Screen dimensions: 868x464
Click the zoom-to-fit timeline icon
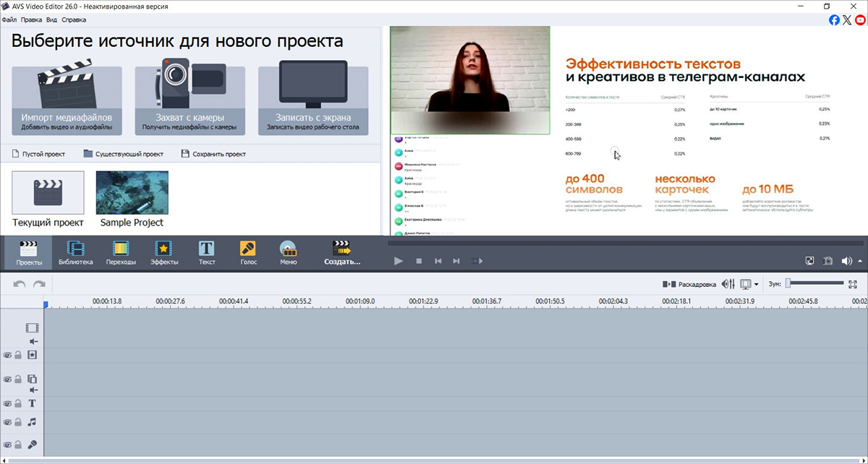pyautogui.click(x=853, y=284)
